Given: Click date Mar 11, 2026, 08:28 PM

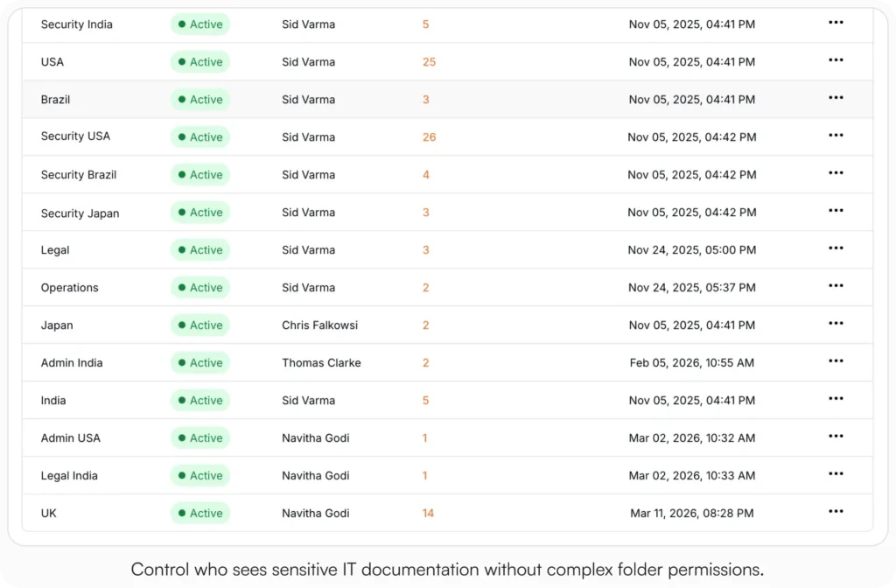Looking at the screenshot, I should click(691, 513).
